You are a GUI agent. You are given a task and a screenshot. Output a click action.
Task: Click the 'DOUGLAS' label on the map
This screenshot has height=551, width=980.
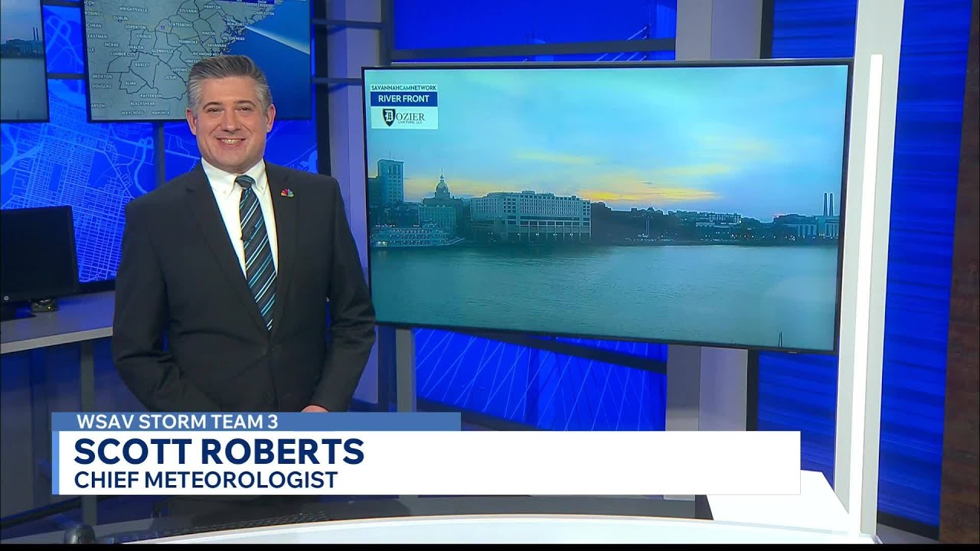[x=102, y=86]
